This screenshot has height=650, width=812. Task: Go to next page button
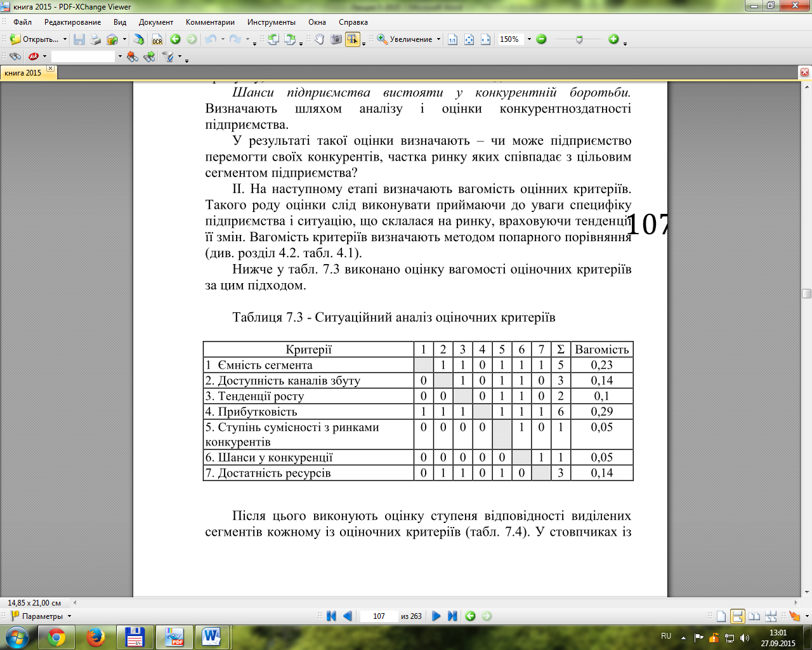(x=436, y=616)
